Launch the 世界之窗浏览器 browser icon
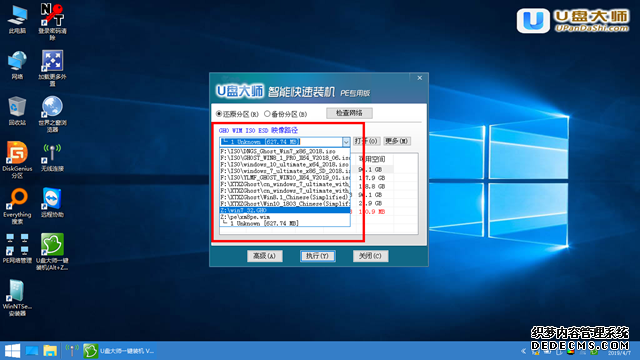Image resolution: width=640 pixels, height=360 pixels. (52, 114)
